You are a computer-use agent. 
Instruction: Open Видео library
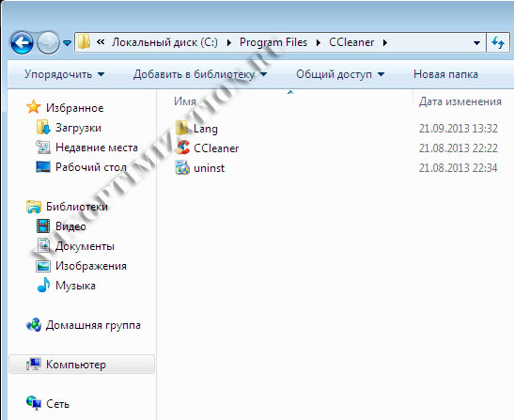coord(70,226)
